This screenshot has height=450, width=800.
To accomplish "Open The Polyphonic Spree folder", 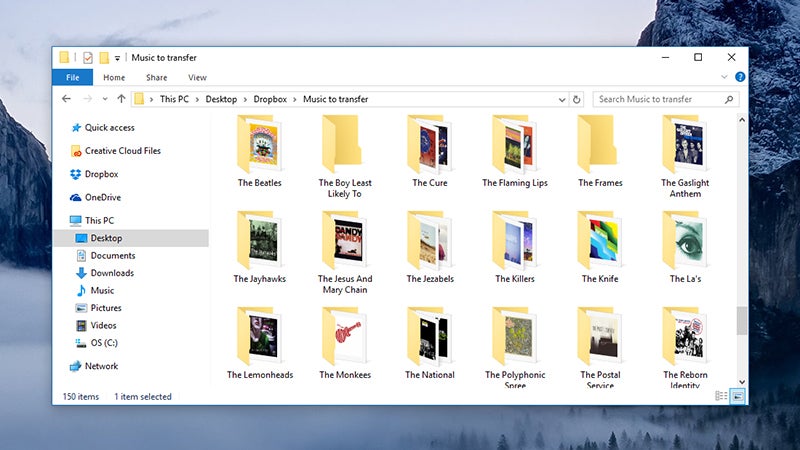I will (x=515, y=347).
